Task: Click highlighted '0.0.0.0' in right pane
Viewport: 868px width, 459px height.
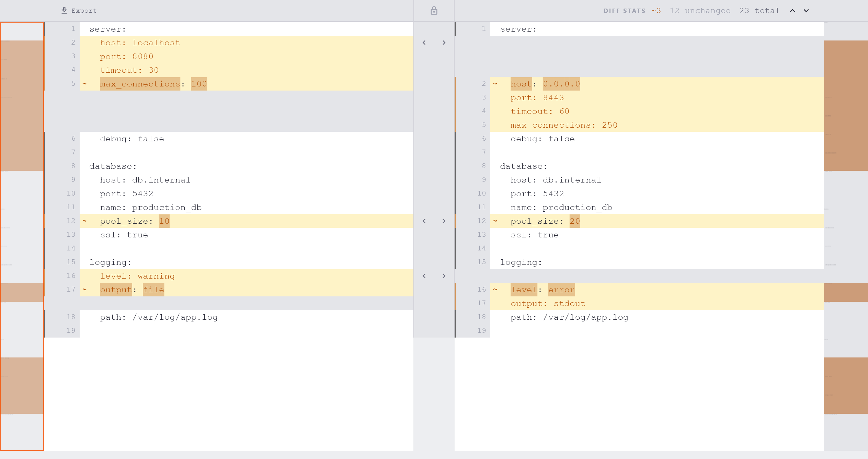Action: click(561, 84)
